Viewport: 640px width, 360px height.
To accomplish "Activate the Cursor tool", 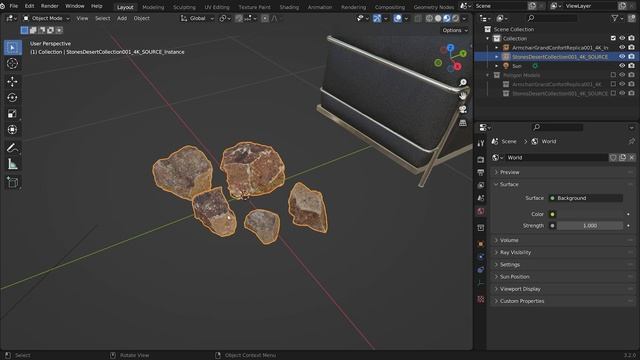I will (x=12, y=64).
